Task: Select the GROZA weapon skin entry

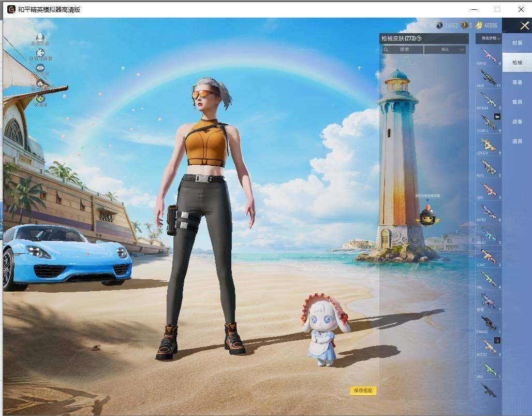Action: pos(489,146)
